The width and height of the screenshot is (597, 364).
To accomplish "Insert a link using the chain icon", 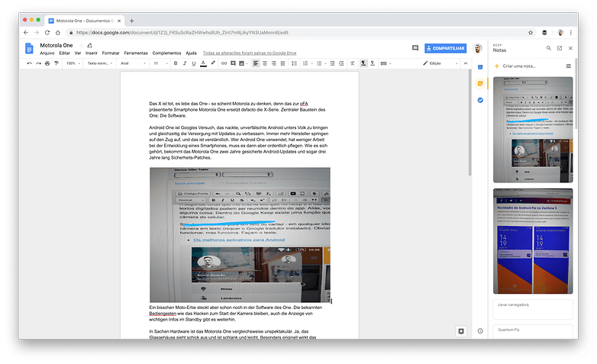I will (x=224, y=63).
